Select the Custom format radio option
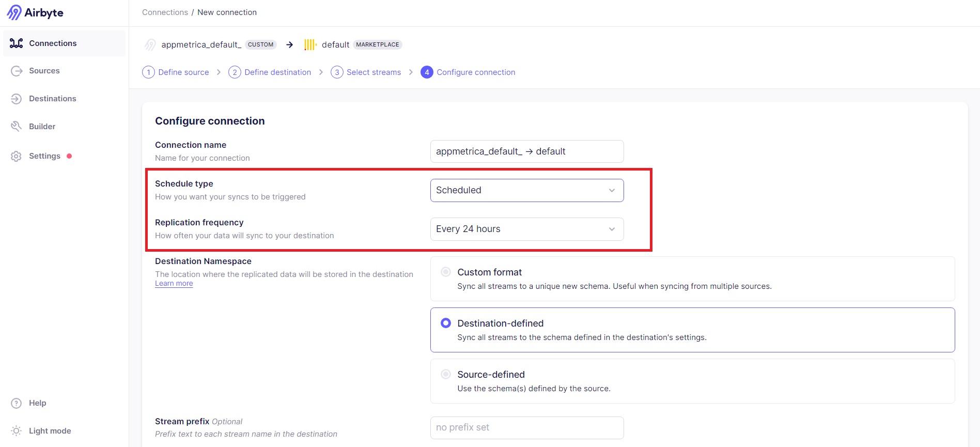 tap(446, 272)
